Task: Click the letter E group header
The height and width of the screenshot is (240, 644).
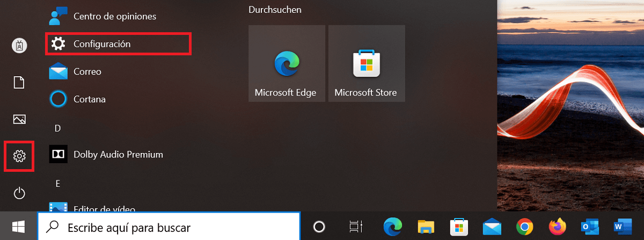Action: (58, 183)
